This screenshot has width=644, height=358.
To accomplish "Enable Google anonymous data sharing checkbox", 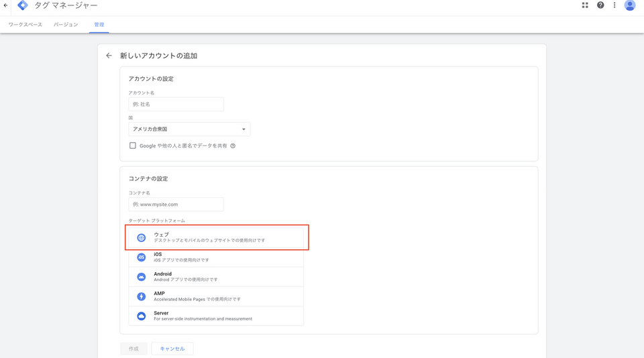I will [133, 145].
